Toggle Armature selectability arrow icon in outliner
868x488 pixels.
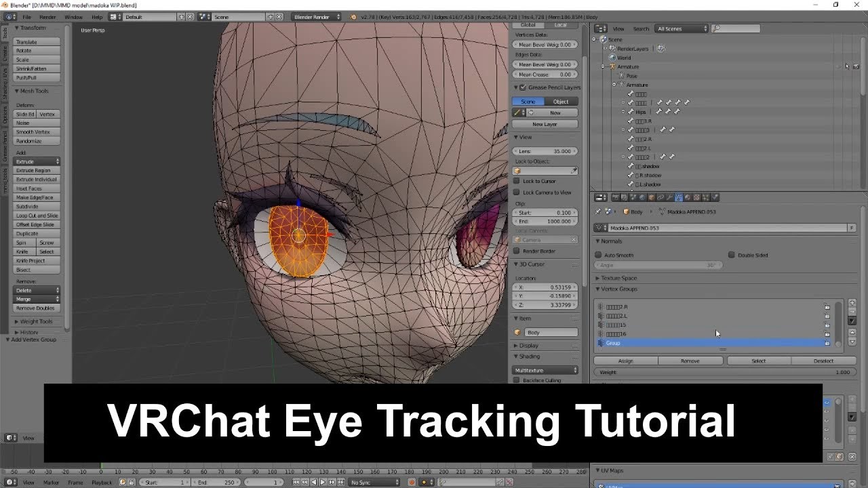[848, 66]
